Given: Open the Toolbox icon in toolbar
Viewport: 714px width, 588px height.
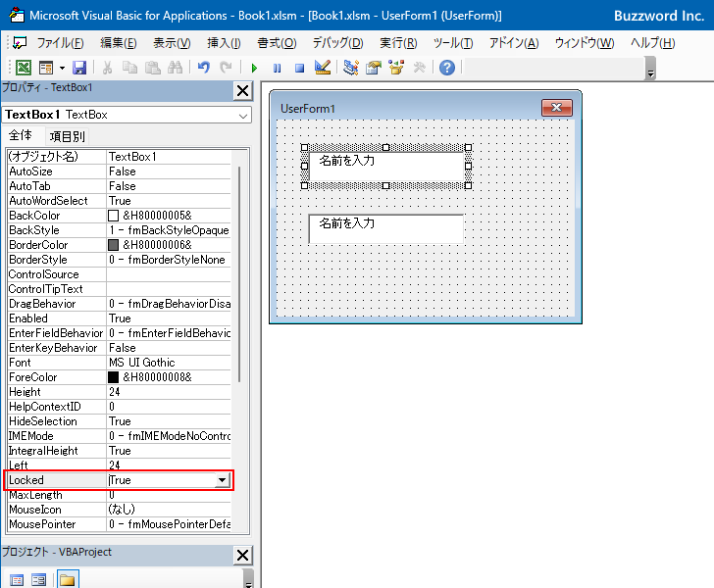Looking at the screenshot, I should tap(419, 68).
